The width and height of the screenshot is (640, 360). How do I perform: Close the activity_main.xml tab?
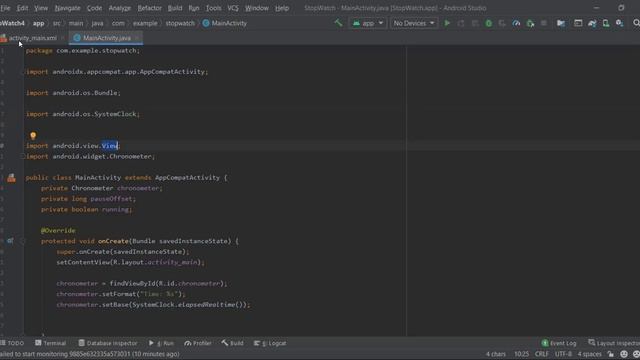tap(62, 38)
